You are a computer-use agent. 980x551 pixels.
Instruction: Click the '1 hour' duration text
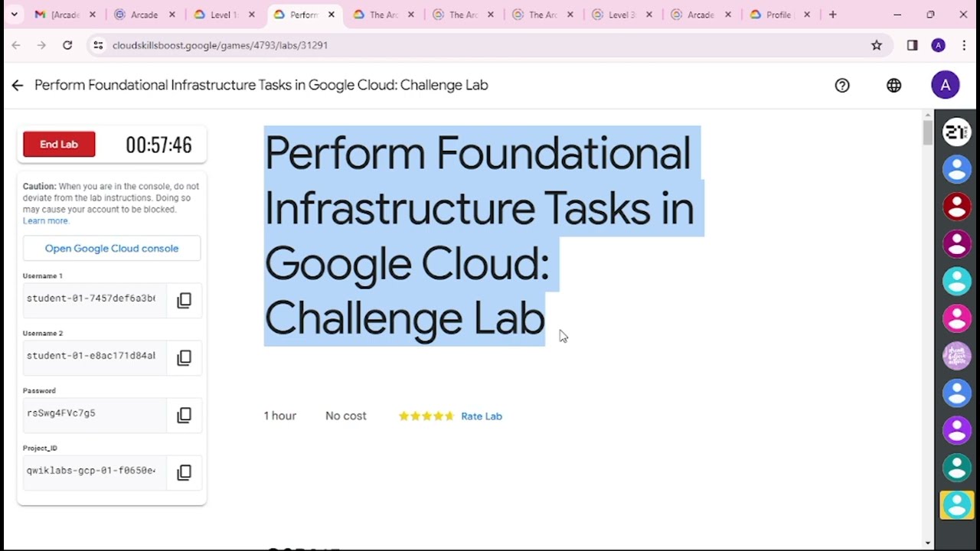(279, 416)
